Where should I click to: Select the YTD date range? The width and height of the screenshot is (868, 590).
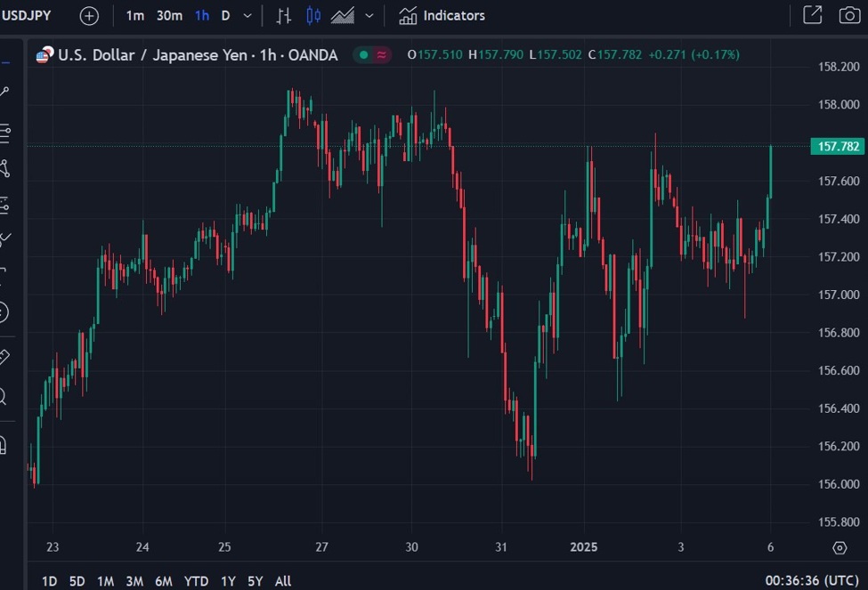pyautogui.click(x=196, y=581)
